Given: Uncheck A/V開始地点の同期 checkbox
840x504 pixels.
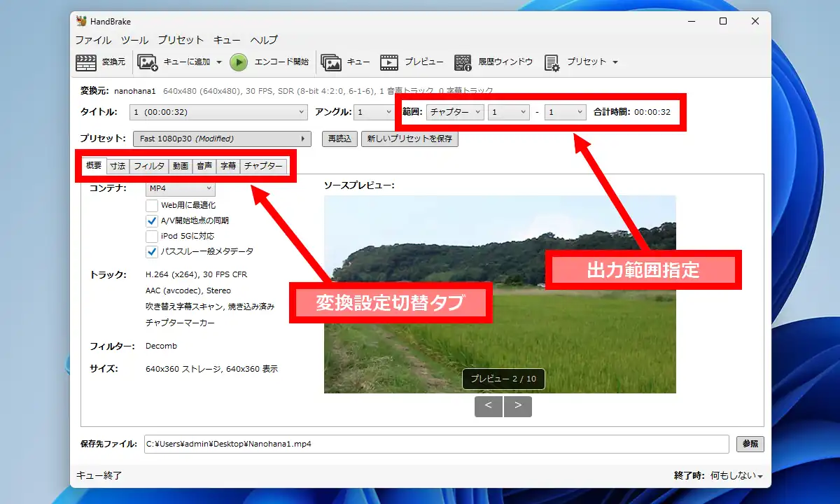Looking at the screenshot, I should click(152, 220).
